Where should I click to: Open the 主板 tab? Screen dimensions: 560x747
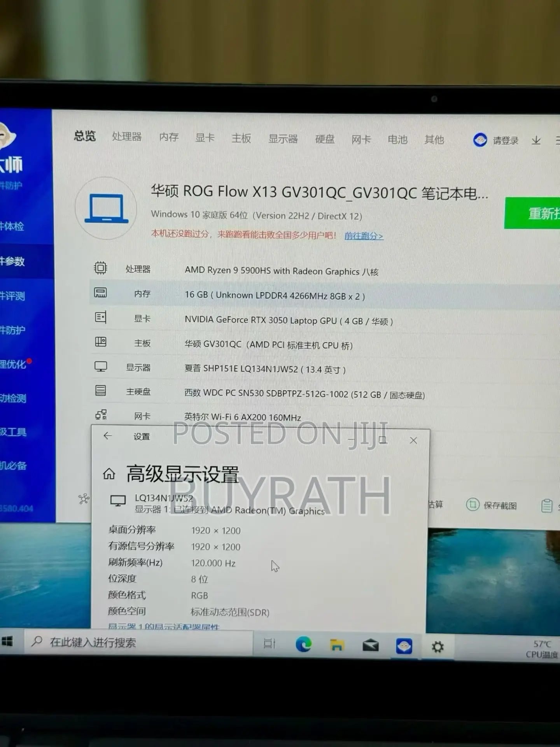point(241,138)
